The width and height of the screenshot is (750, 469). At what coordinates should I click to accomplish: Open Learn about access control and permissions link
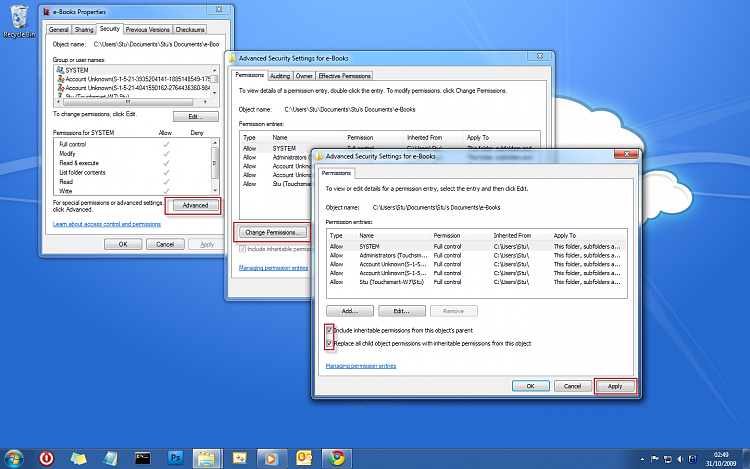(x=107, y=224)
